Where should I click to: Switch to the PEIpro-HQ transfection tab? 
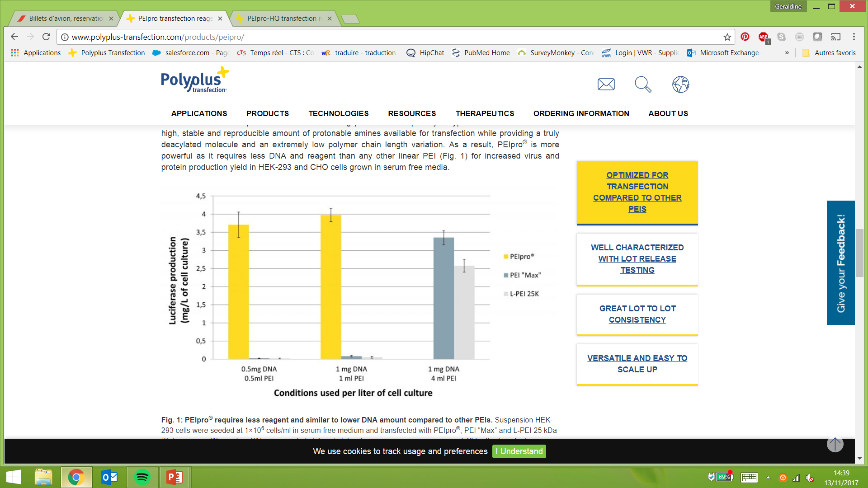point(283,19)
